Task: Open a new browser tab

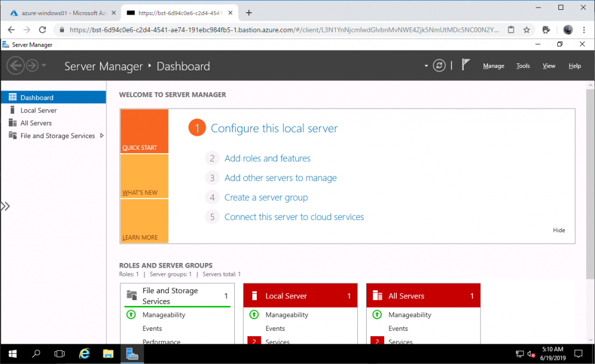Action: 249,13
